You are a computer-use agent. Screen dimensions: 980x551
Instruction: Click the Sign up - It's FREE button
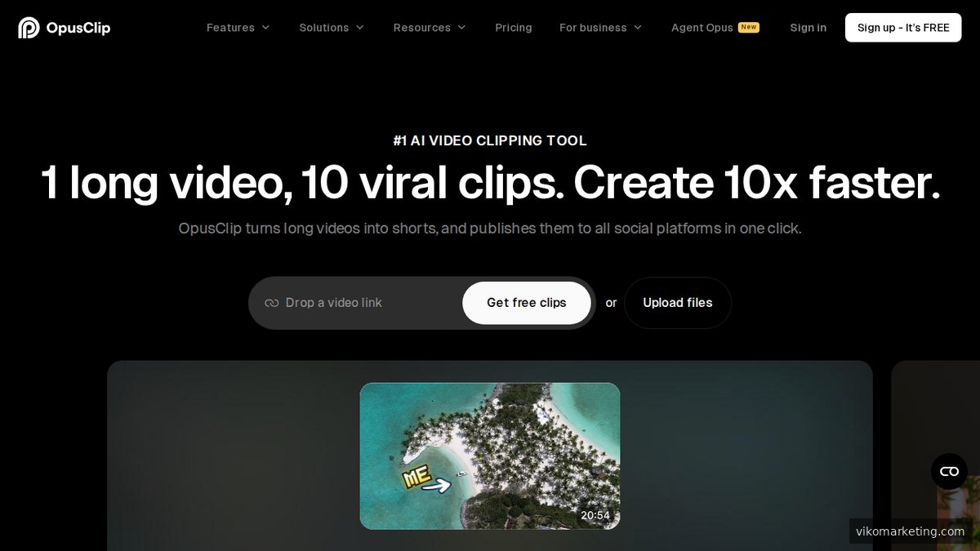[x=903, y=27]
